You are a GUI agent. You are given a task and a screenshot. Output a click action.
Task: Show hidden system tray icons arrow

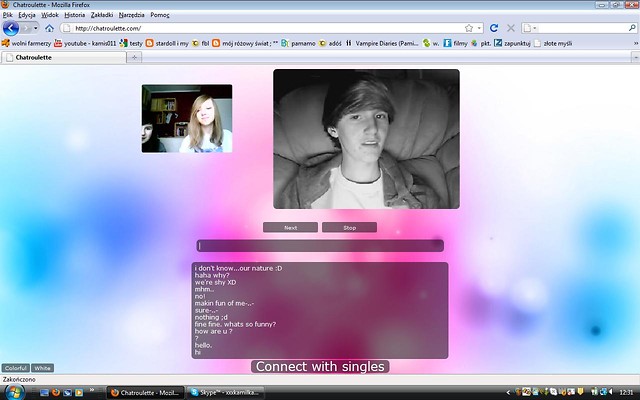pos(508,393)
